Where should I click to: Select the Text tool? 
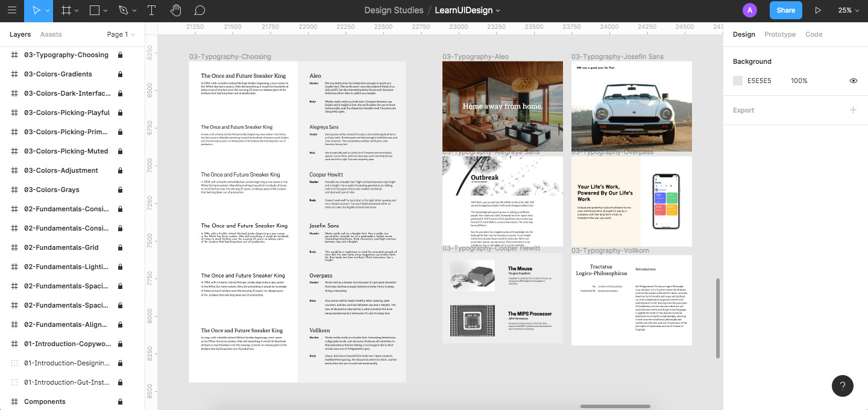(151, 10)
